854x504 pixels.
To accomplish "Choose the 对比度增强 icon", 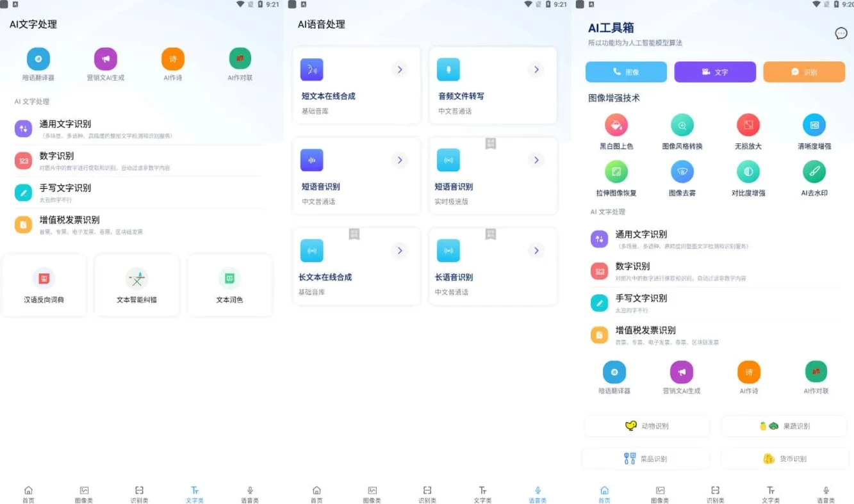I will [x=748, y=172].
